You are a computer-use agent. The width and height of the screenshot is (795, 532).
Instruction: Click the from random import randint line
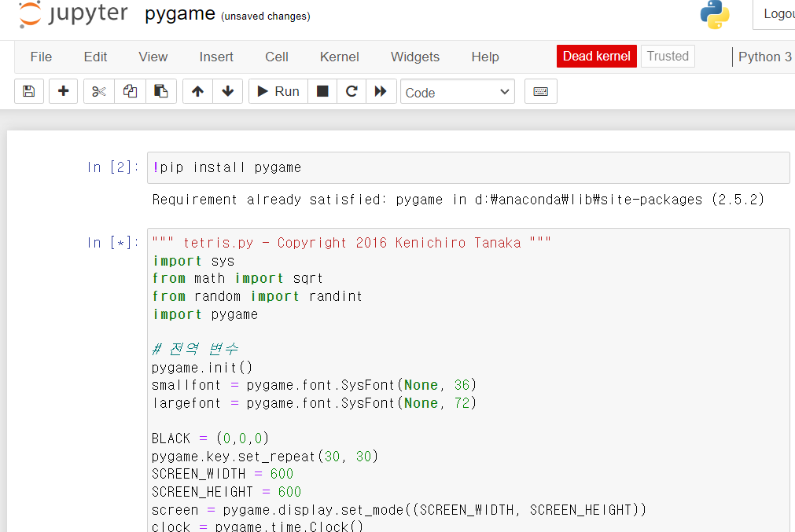pyautogui.click(x=257, y=296)
